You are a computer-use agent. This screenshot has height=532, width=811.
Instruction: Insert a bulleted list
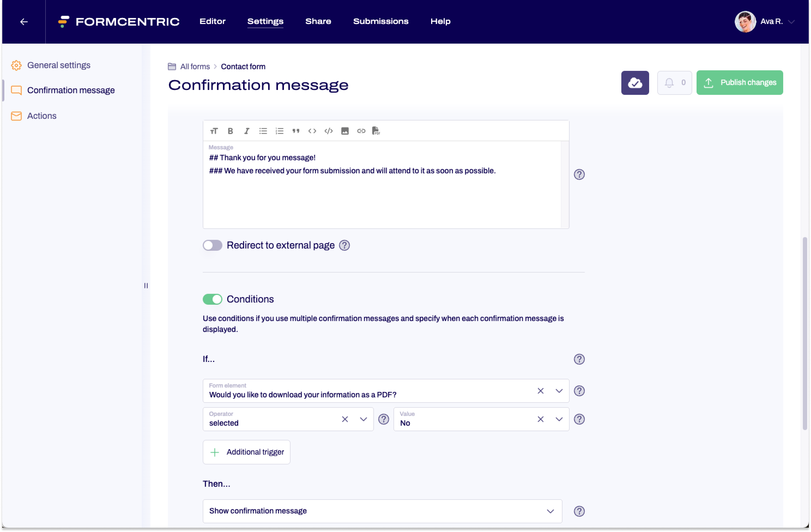pos(263,131)
